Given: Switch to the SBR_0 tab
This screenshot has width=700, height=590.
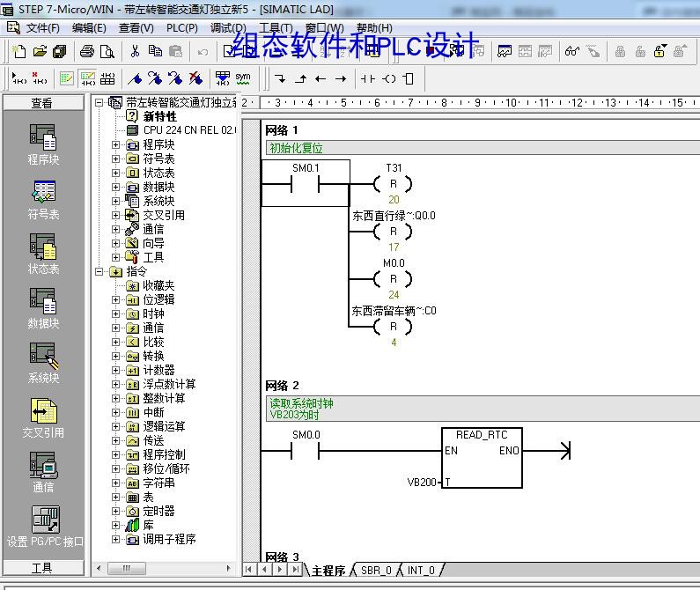Looking at the screenshot, I should 376,571.
